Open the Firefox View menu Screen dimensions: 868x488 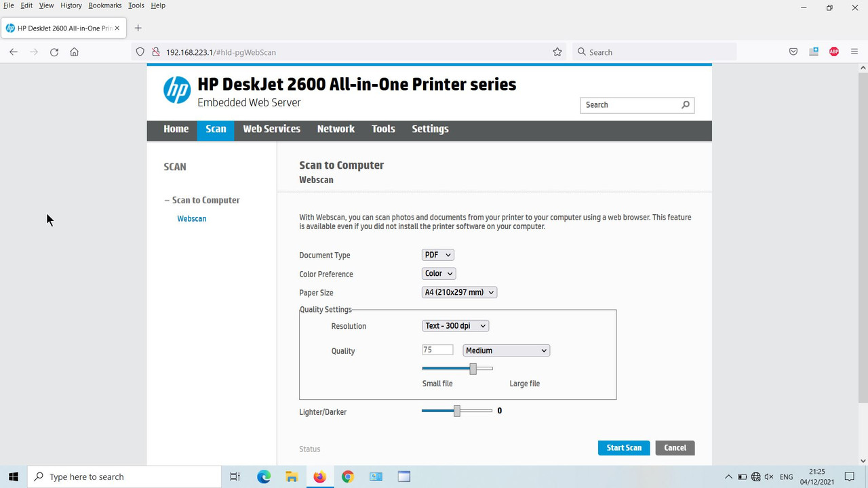coord(46,5)
